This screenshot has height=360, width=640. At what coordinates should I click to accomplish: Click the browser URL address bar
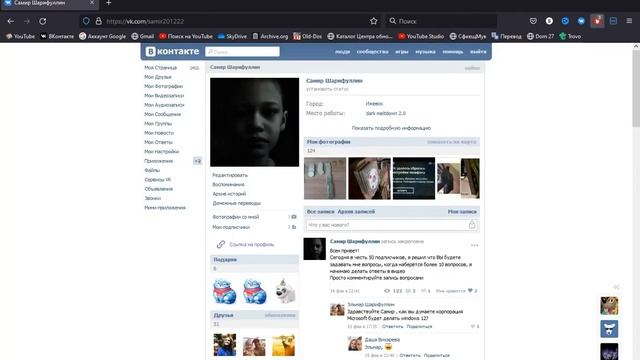(x=229, y=21)
